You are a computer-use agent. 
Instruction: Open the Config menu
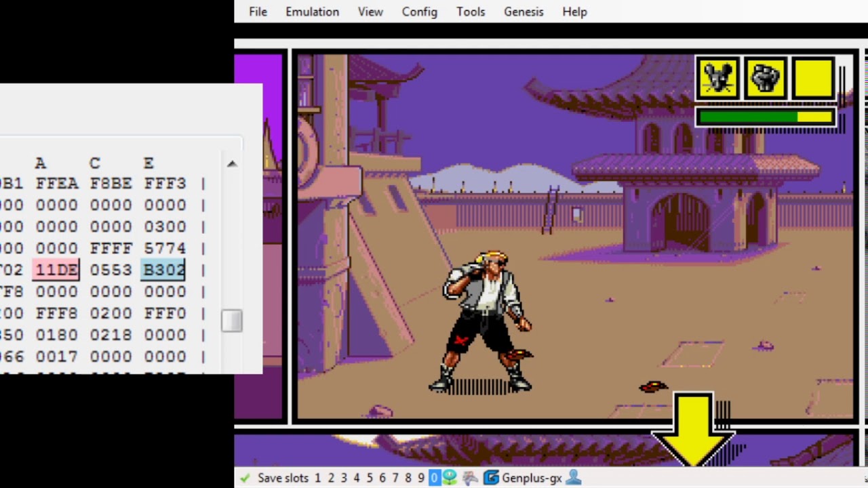419,12
